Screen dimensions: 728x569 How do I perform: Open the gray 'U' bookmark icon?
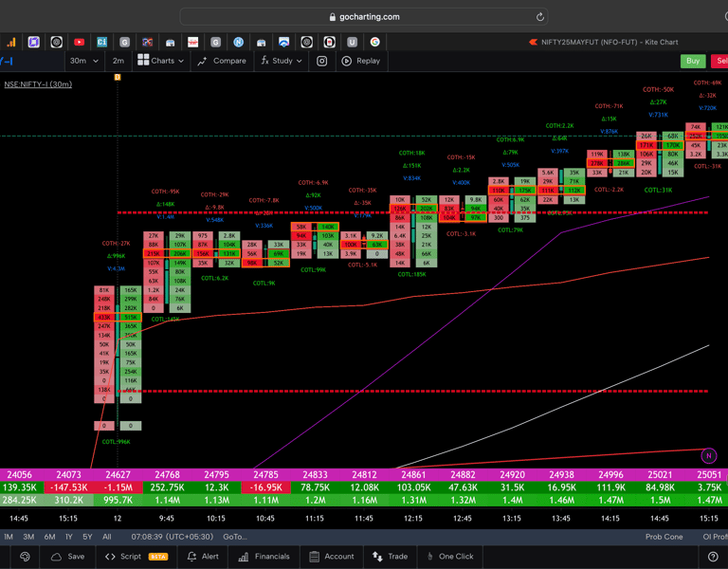click(x=352, y=43)
